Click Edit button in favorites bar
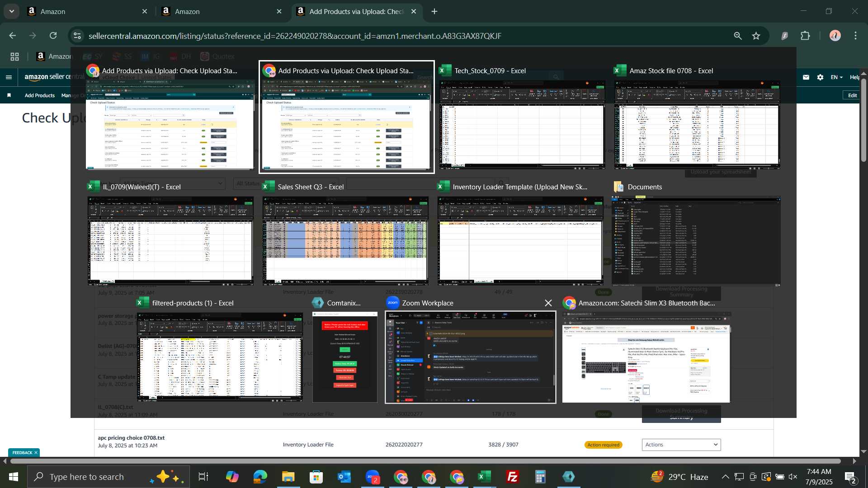Image resolution: width=868 pixels, height=488 pixels. [853, 95]
